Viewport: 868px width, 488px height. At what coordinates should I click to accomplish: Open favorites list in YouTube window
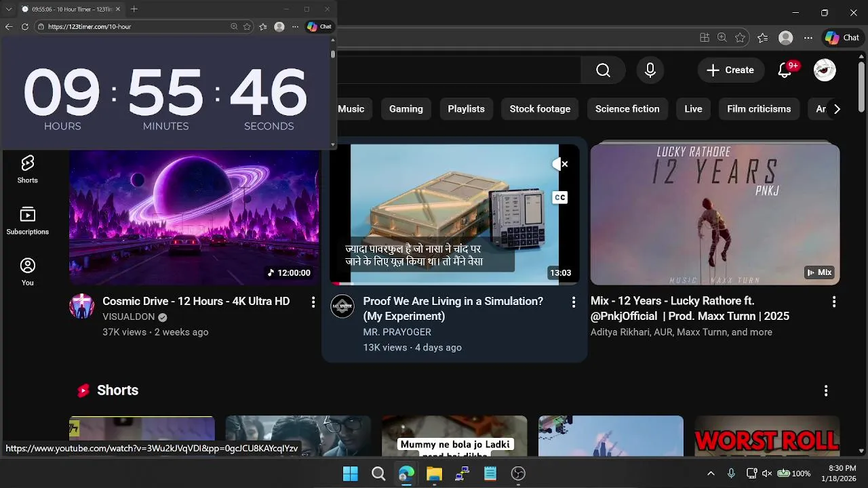point(763,38)
